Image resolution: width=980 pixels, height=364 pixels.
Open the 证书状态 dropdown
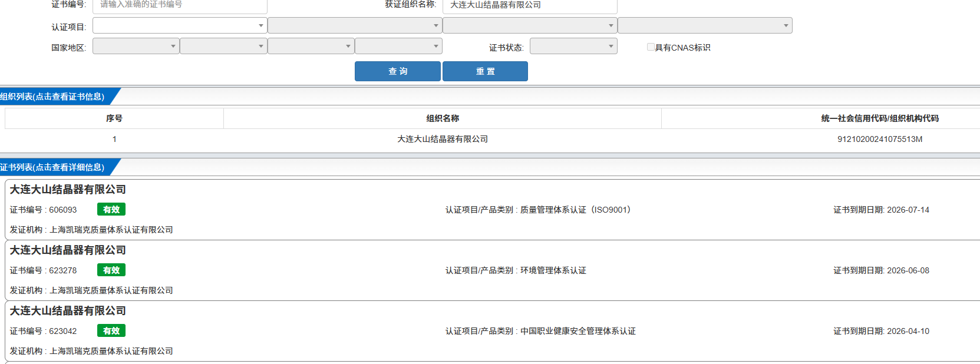point(573,46)
